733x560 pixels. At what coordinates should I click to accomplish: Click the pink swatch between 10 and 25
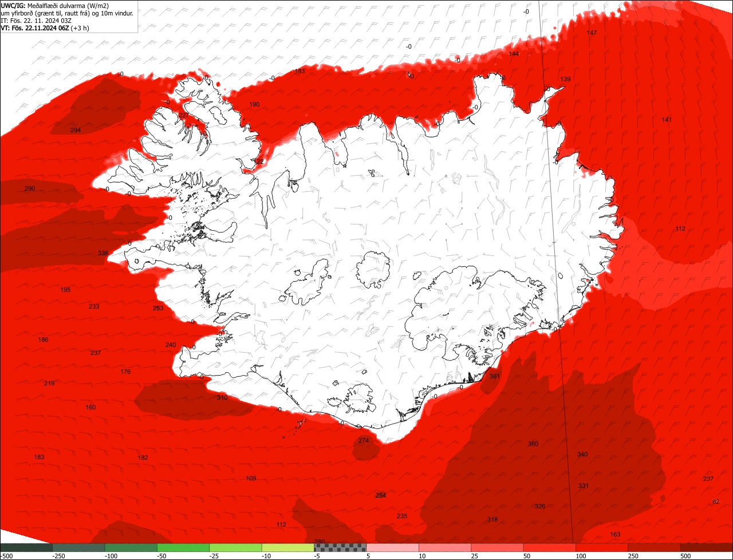point(445,547)
